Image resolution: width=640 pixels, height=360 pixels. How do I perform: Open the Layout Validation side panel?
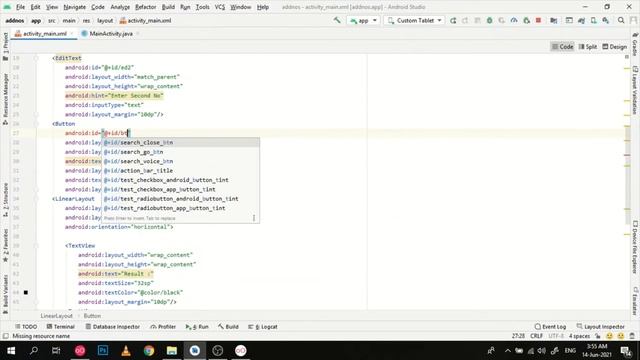635,91
